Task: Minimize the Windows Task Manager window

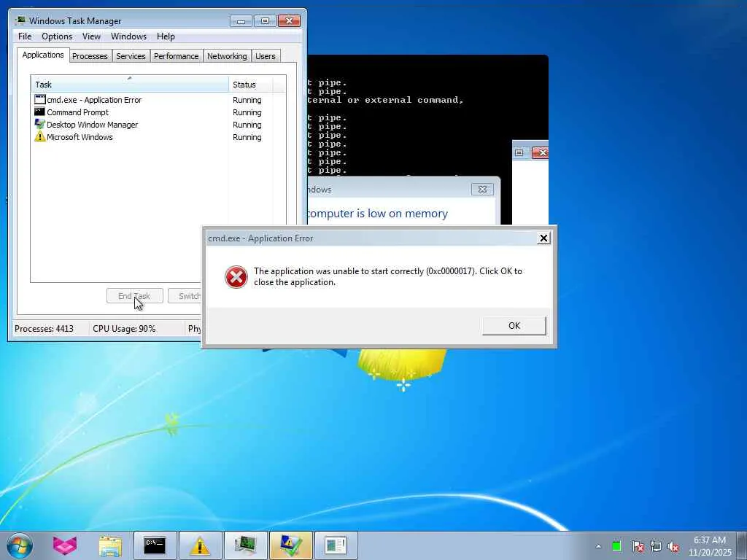Action: click(241, 21)
